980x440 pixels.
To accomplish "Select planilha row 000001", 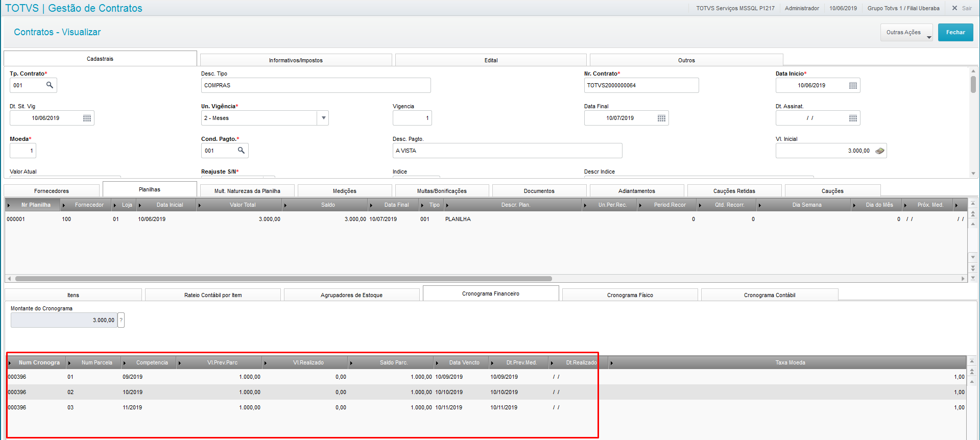I will tap(486, 219).
